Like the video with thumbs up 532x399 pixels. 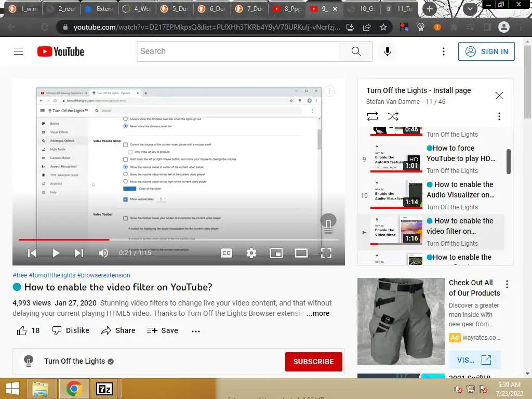pyautogui.click(x=22, y=330)
